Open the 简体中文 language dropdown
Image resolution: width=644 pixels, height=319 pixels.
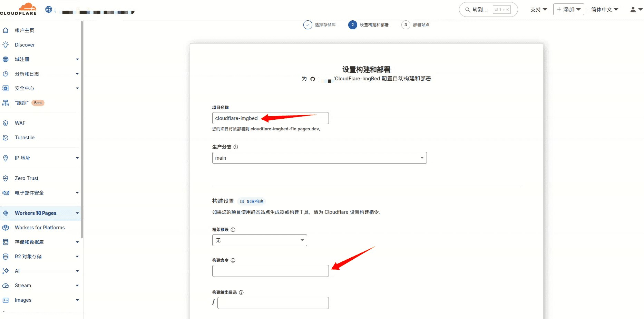click(x=605, y=10)
